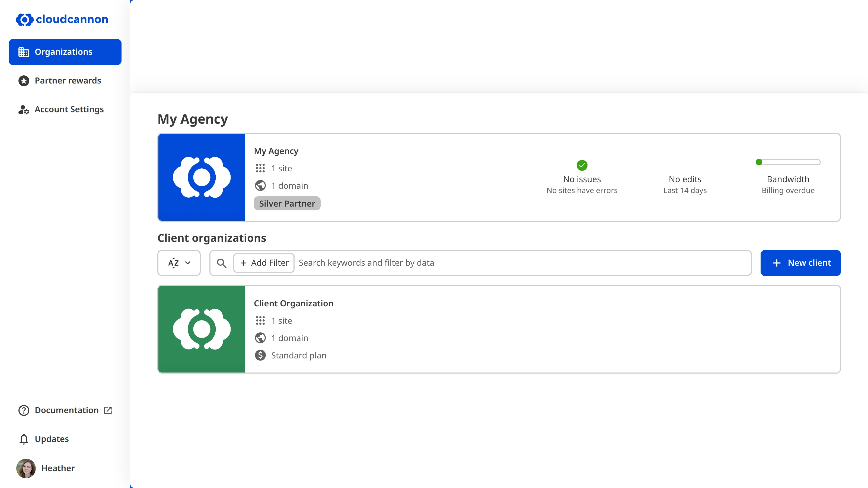Viewport: 868px width, 488px height.
Task: Click the sites grid icon in My Agency
Action: [260, 168]
